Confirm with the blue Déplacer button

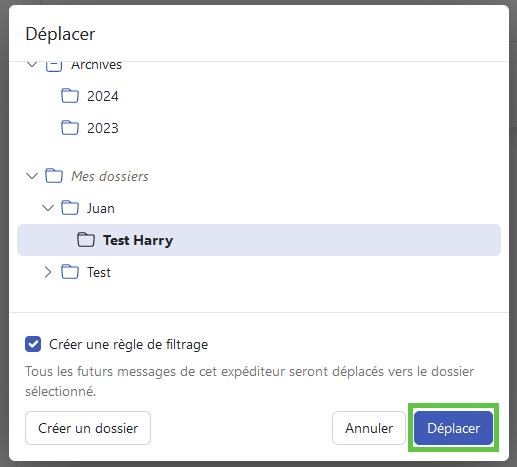453,428
